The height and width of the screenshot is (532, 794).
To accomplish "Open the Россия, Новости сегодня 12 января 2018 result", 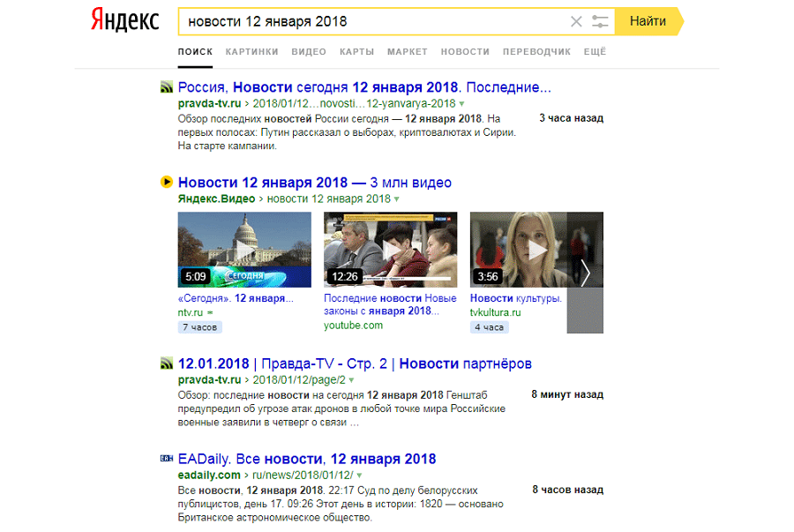I will tap(364, 87).
